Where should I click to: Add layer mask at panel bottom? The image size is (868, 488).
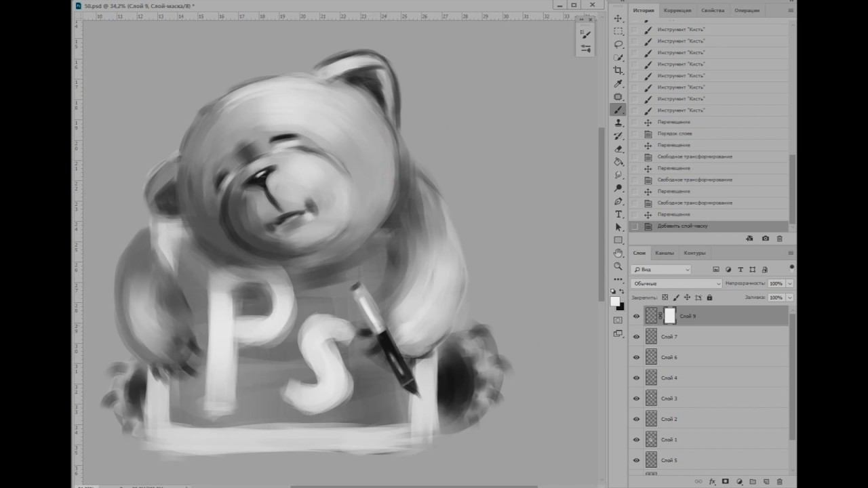(726, 482)
